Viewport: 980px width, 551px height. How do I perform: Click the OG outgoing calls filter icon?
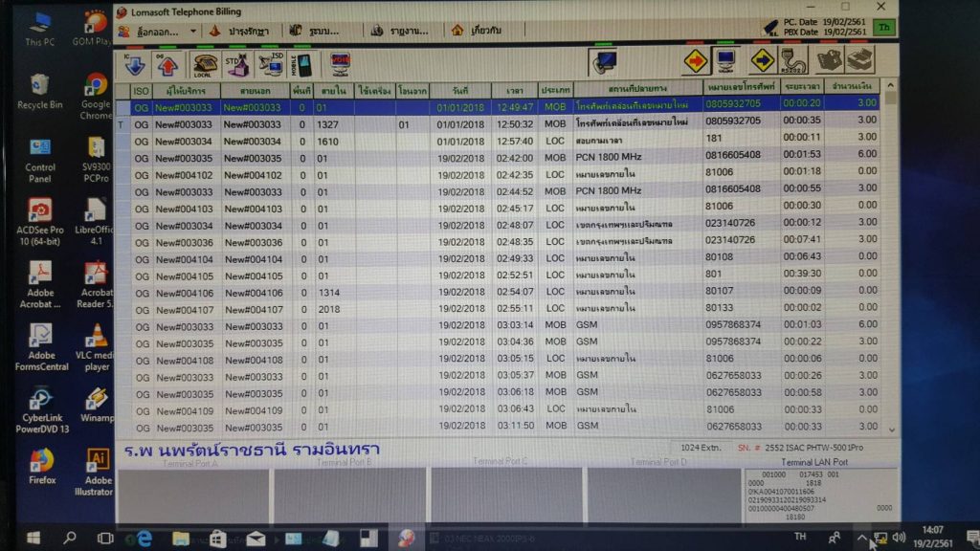coord(167,65)
